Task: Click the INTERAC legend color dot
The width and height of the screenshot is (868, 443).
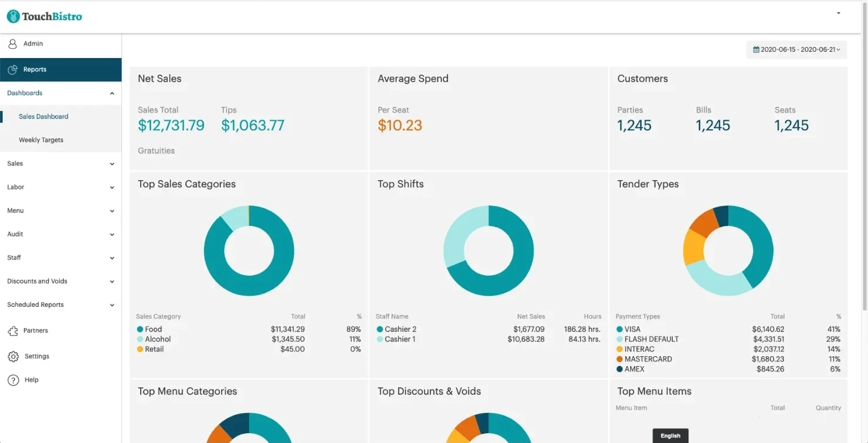Action: (620, 350)
